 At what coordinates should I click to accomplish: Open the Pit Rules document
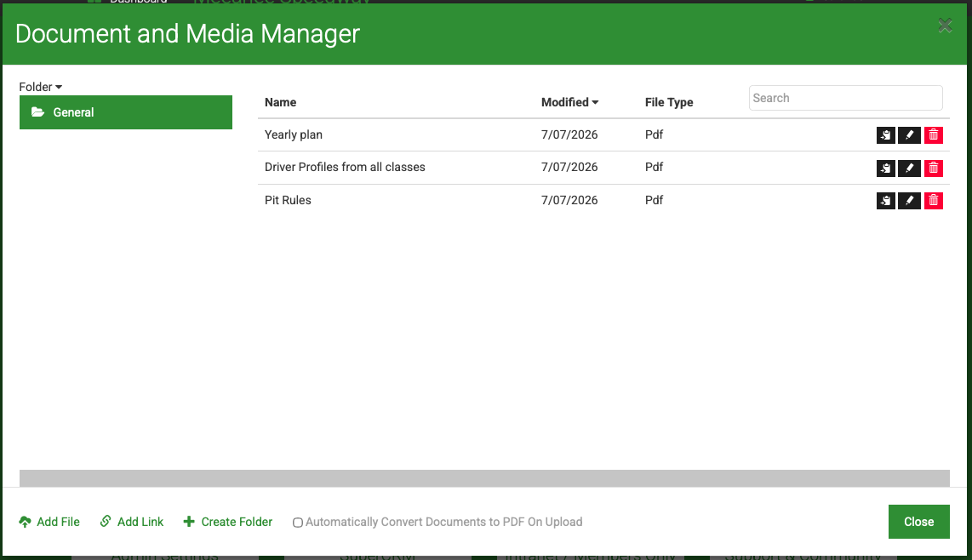coord(288,200)
